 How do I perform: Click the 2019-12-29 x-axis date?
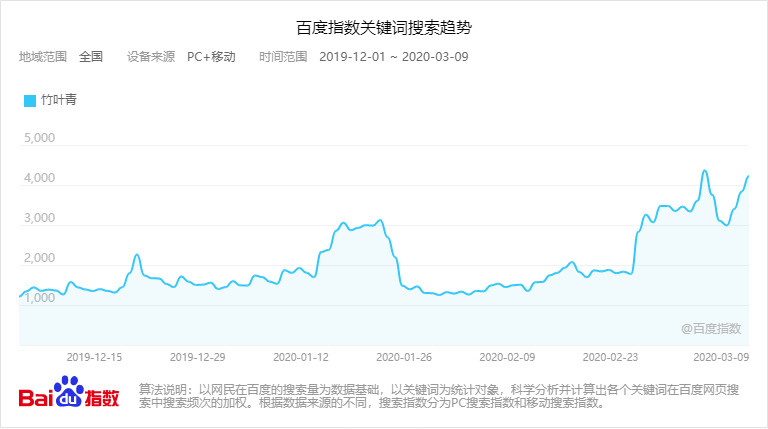pyautogui.click(x=197, y=358)
